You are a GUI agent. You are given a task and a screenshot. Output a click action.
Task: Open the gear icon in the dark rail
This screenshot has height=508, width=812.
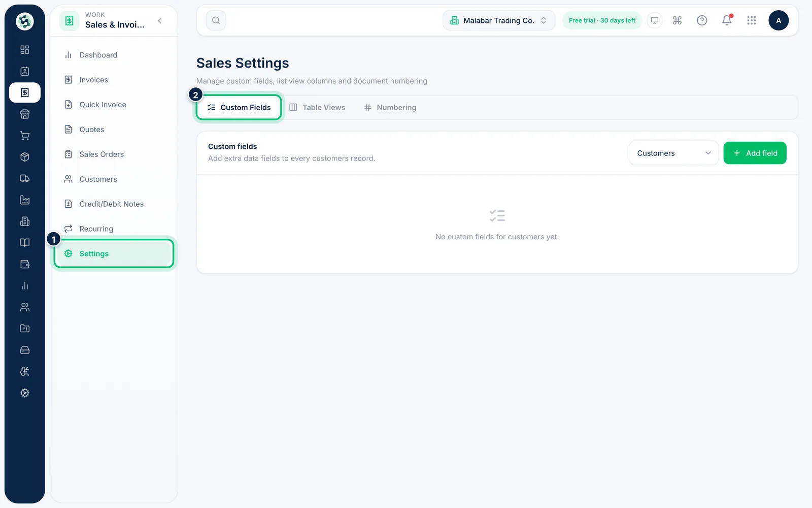(x=24, y=393)
